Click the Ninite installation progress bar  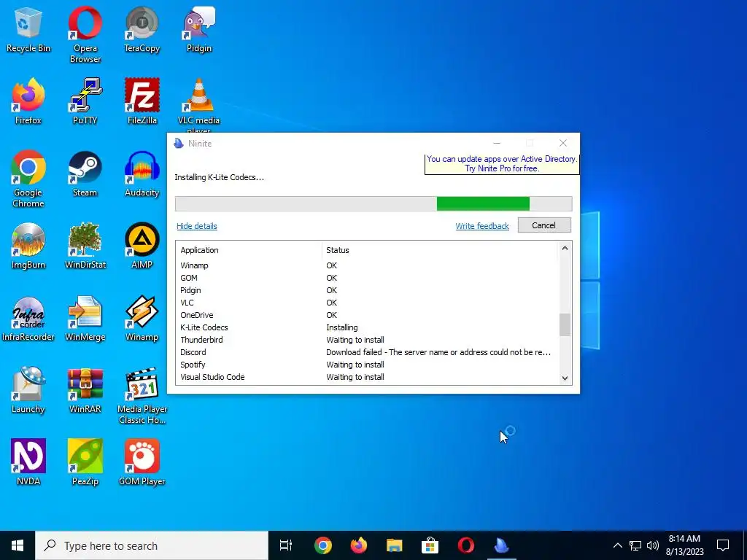373,204
